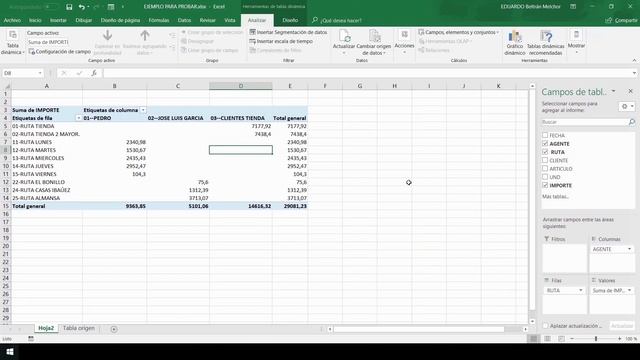
Task: Open the RUTA dropdown in Filas area
Action: click(x=580, y=290)
